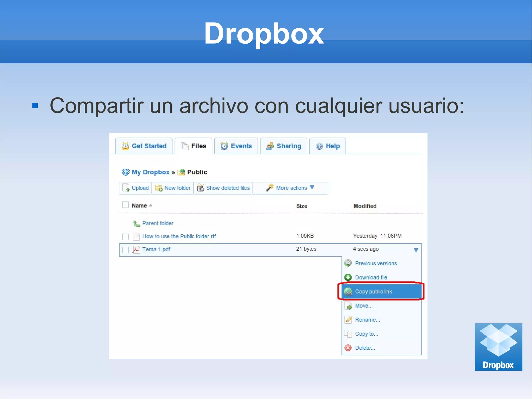532x399 pixels.
Task: Click Show deleted files button
Action: click(x=223, y=188)
